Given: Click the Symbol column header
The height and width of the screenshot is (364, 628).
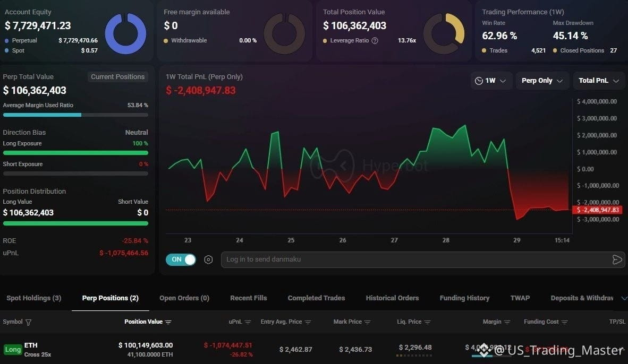Looking at the screenshot, I should (13, 322).
